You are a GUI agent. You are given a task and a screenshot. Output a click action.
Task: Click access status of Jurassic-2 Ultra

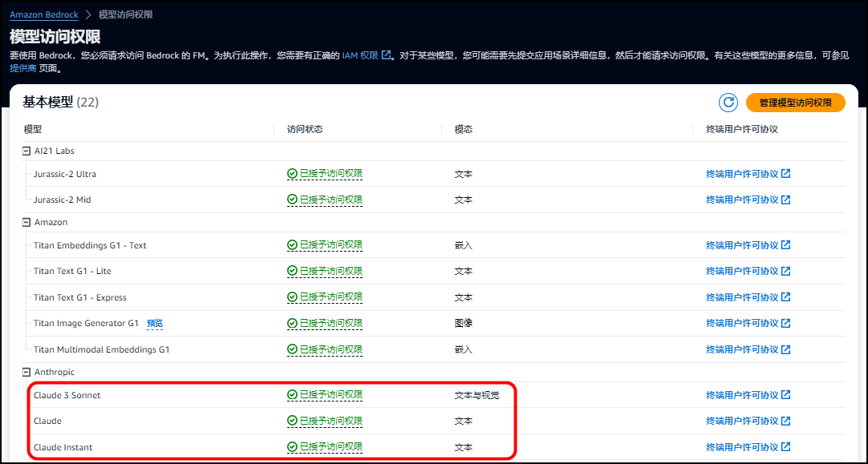pos(325,174)
